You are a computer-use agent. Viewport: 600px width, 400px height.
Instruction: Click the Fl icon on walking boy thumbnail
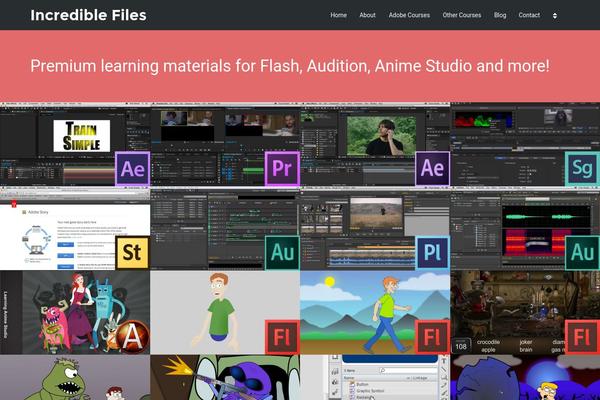click(432, 337)
